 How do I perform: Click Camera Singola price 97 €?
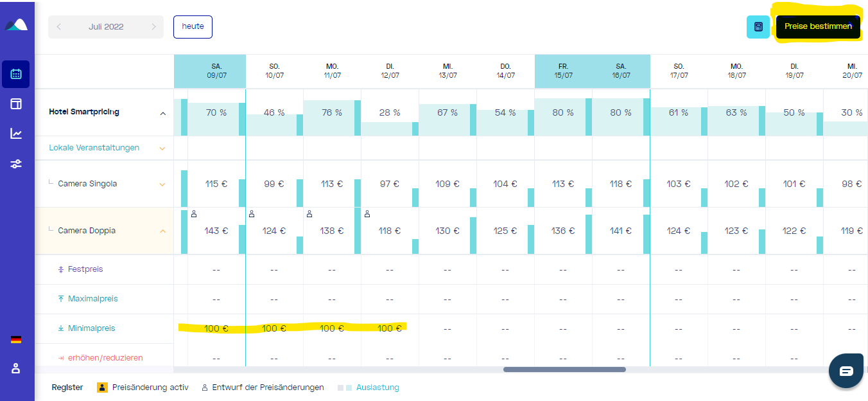(x=390, y=184)
